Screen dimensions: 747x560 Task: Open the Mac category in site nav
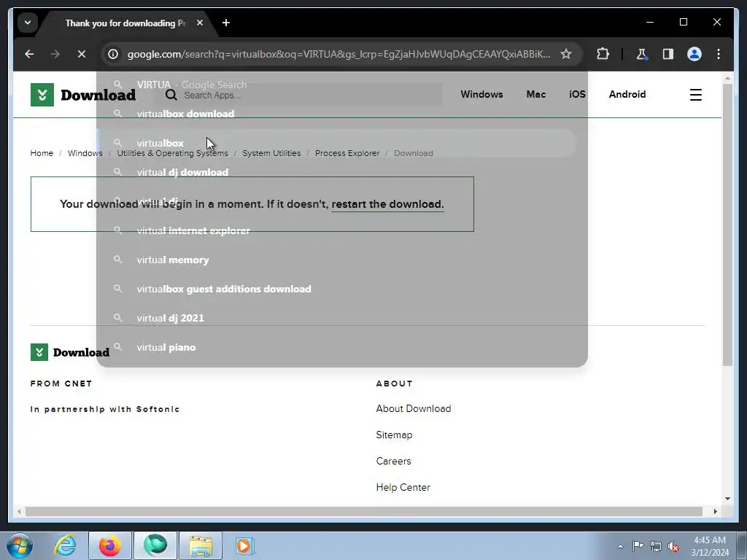536,94
